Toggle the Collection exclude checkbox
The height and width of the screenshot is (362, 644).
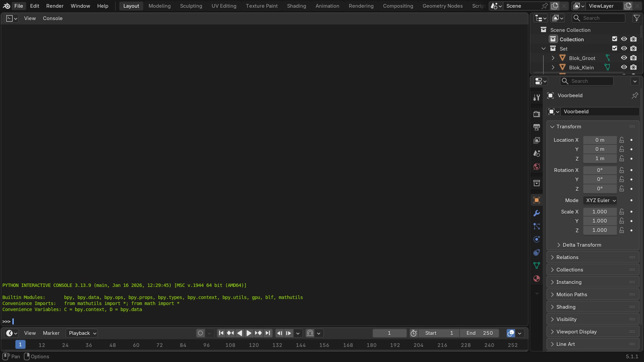pos(614,39)
